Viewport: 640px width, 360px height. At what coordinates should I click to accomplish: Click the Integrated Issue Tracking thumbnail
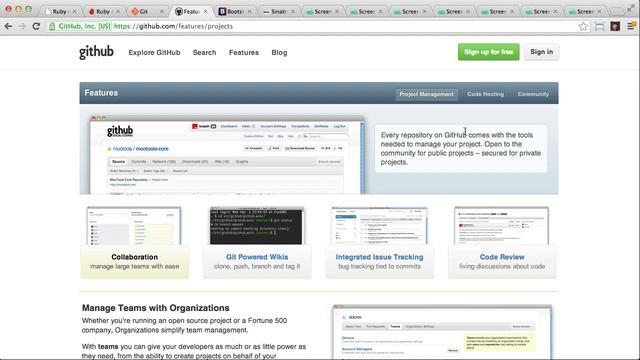[379, 226]
